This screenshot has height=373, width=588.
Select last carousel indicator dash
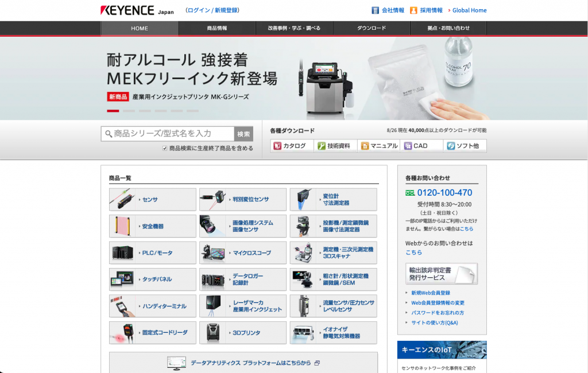click(192, 111)
